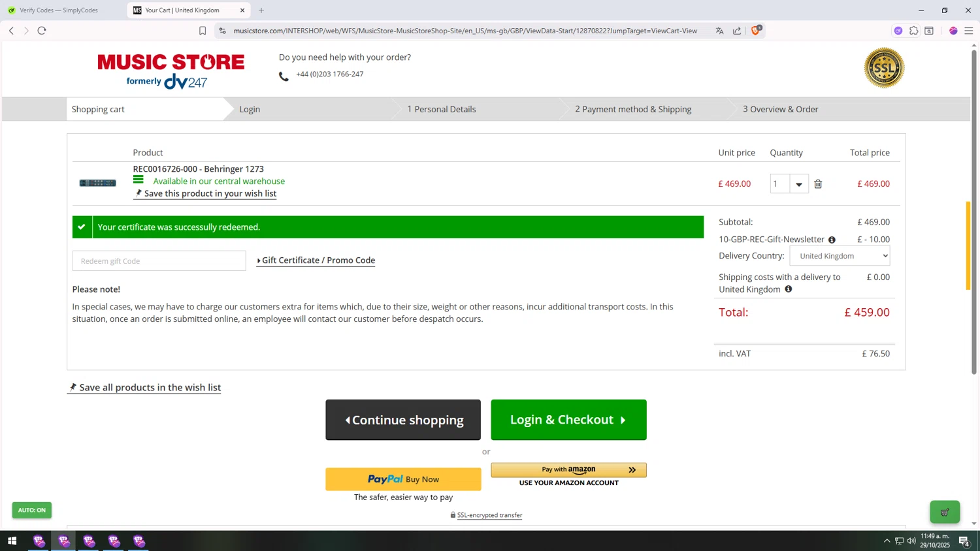
Task: Click the PayPal Buy Now button
Action: tap(403, 479)
